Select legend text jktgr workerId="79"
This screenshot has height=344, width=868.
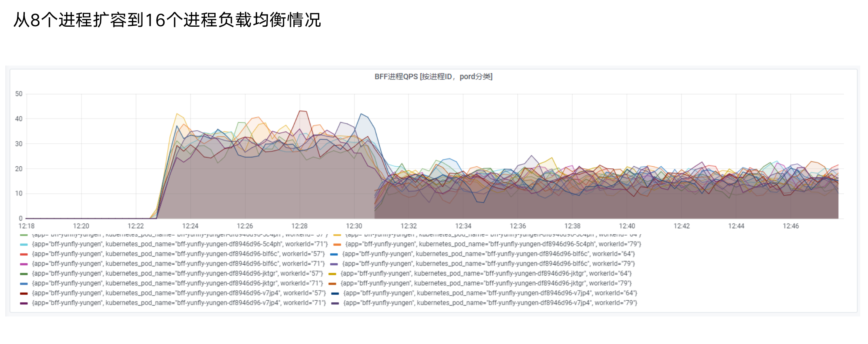click(486, 283)
